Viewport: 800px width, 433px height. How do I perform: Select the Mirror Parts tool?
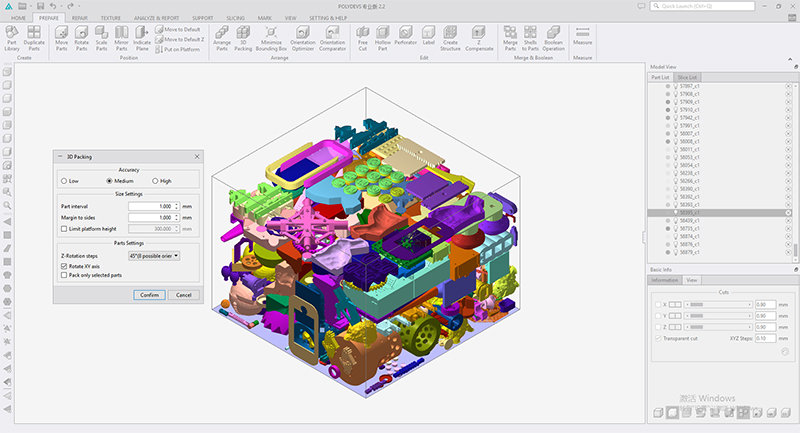click(x=121, y=38)
